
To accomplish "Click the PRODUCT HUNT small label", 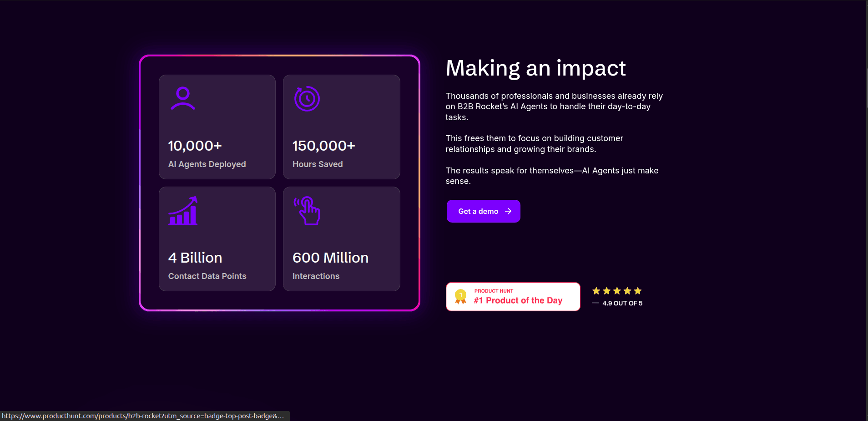I will pos(494,291).
